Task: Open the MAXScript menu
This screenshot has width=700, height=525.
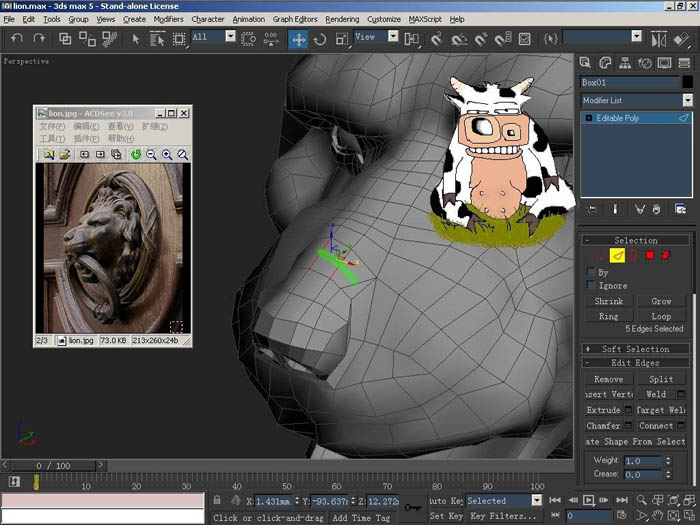Action: pyautogui.click(x=425, y=19)
